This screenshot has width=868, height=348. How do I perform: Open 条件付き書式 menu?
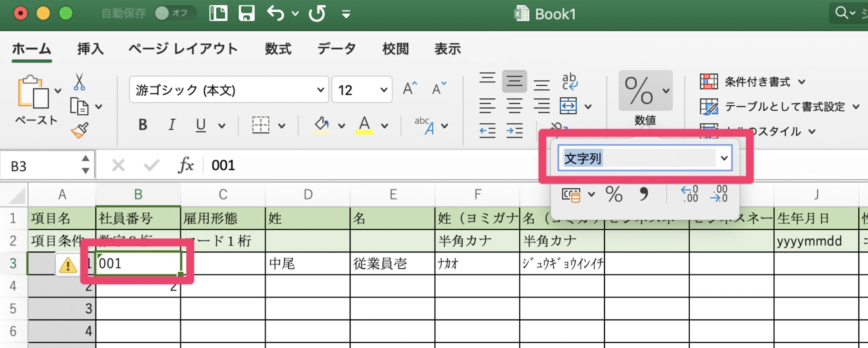(752, 82)
